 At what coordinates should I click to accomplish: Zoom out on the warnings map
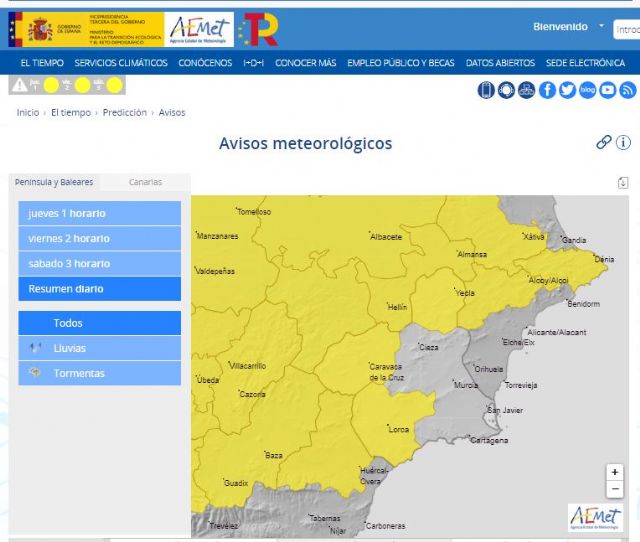click(615, 489)
